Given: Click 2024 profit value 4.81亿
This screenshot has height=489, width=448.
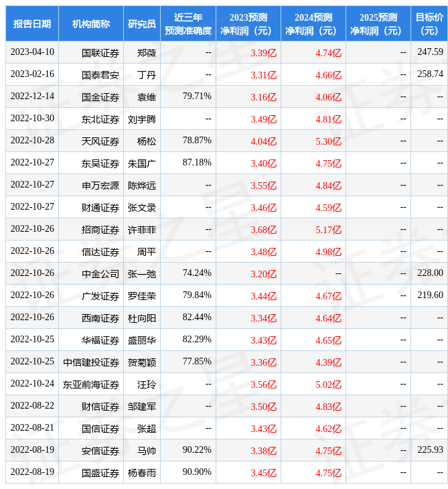Looking at the screenshot, I should tap(329, 119).
